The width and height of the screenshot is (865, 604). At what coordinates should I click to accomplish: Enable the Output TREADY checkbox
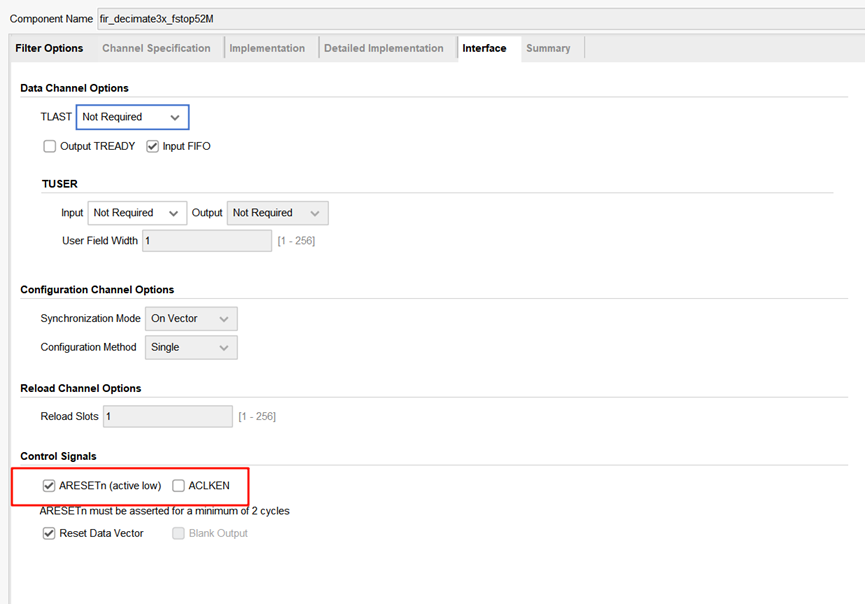[x=50, y=146]
